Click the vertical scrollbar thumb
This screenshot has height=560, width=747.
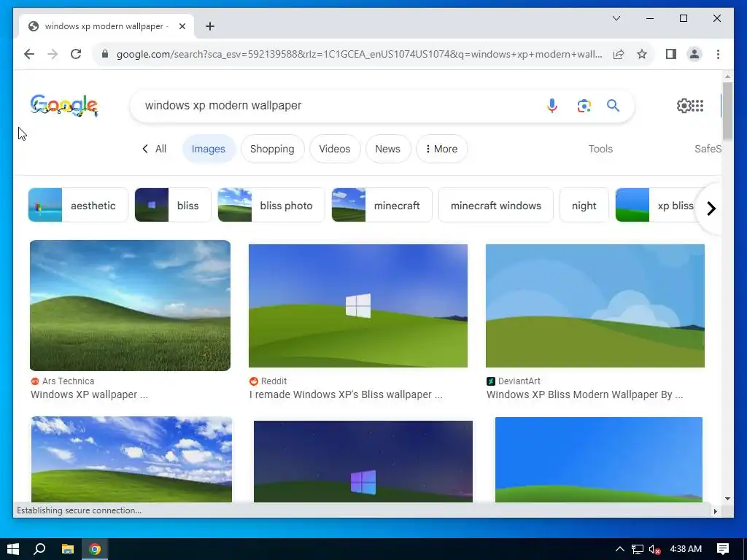[x=727, y=112]
